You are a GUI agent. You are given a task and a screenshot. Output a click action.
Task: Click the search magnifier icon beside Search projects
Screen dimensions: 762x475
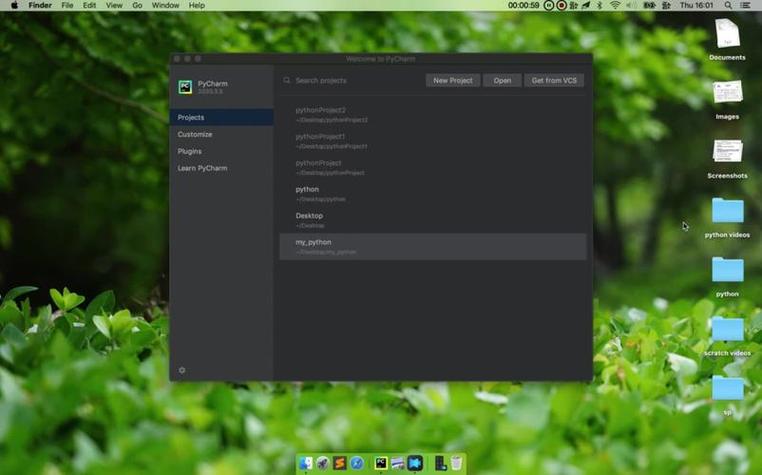(287, 80)
